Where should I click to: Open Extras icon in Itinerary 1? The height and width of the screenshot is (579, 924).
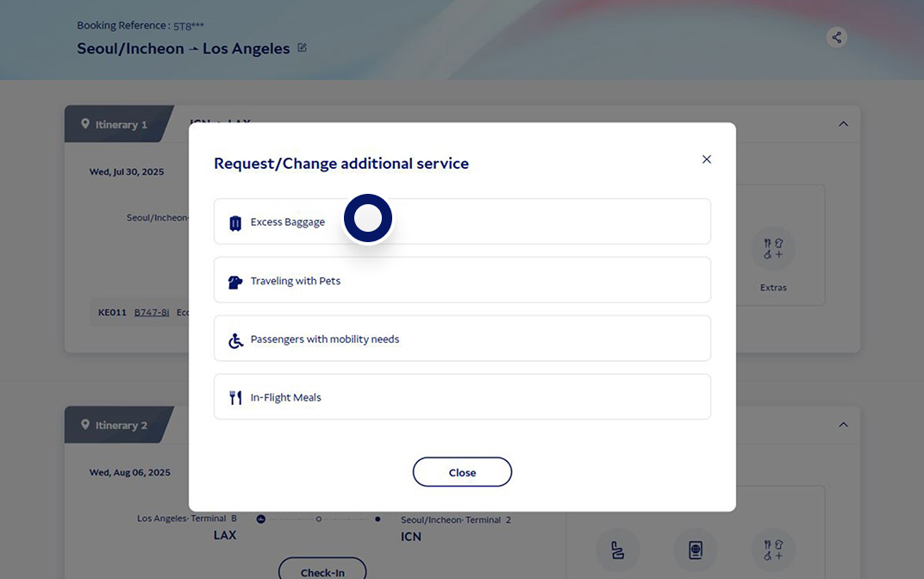[x=773, y=250]
